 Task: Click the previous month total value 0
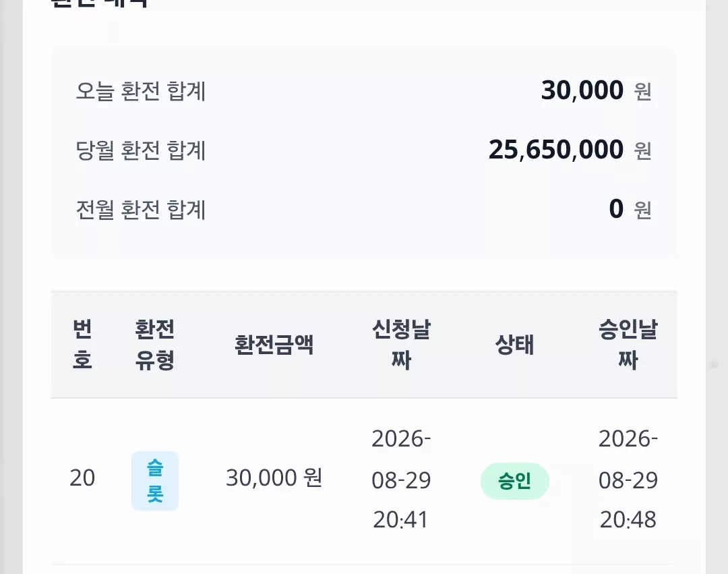(x=616, y=209)
